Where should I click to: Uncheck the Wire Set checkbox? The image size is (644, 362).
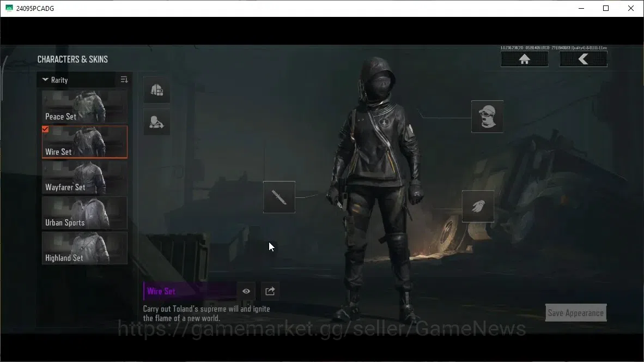[x=45, y=129]
